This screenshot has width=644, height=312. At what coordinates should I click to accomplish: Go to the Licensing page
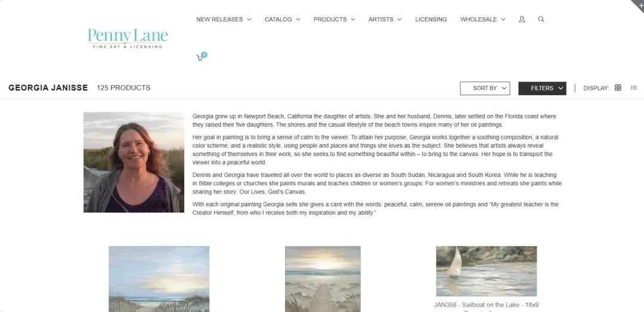click(431, 19)
